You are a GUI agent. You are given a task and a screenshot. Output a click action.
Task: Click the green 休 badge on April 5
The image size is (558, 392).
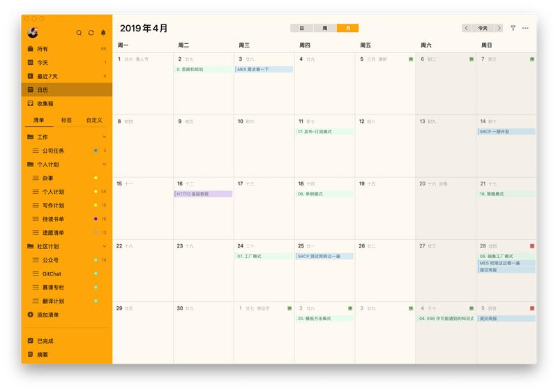pos(411,59)
